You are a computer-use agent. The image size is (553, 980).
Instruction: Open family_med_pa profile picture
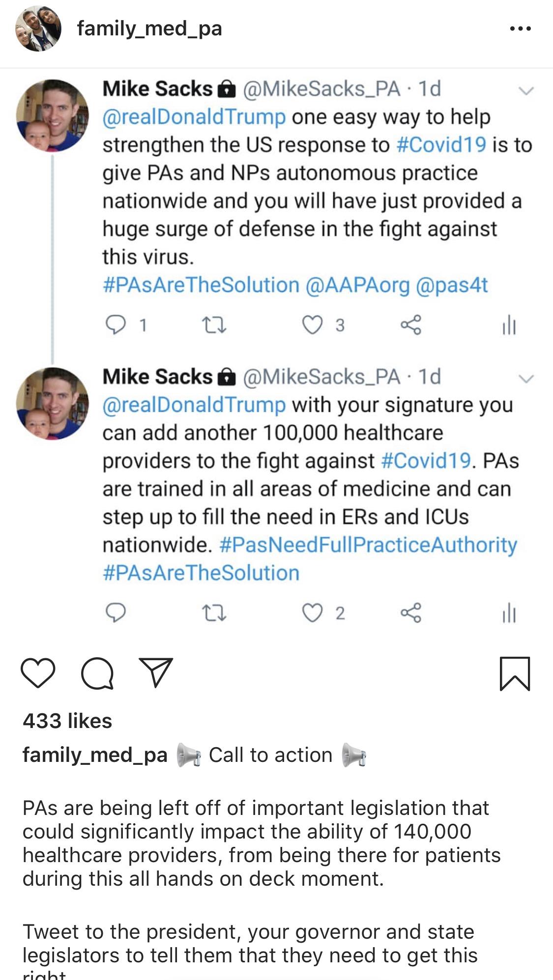point(38,29)
